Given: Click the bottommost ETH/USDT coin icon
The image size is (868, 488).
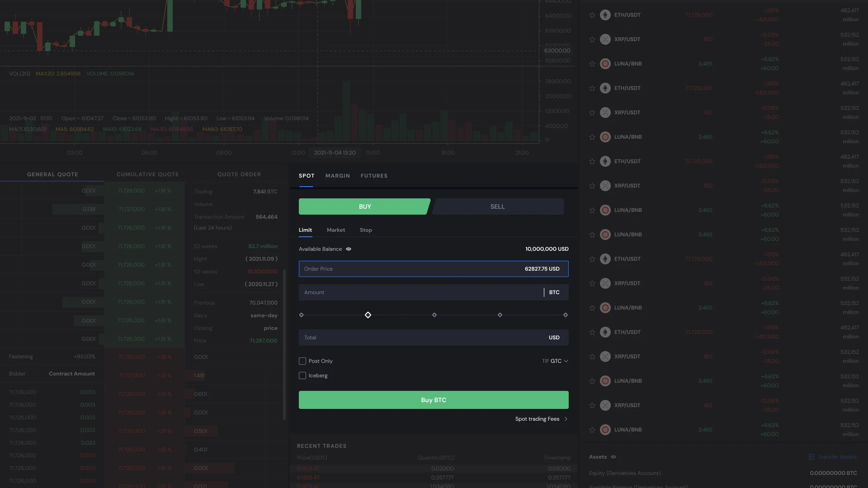Looking at the screenshot, I should (x=605, y=332).
